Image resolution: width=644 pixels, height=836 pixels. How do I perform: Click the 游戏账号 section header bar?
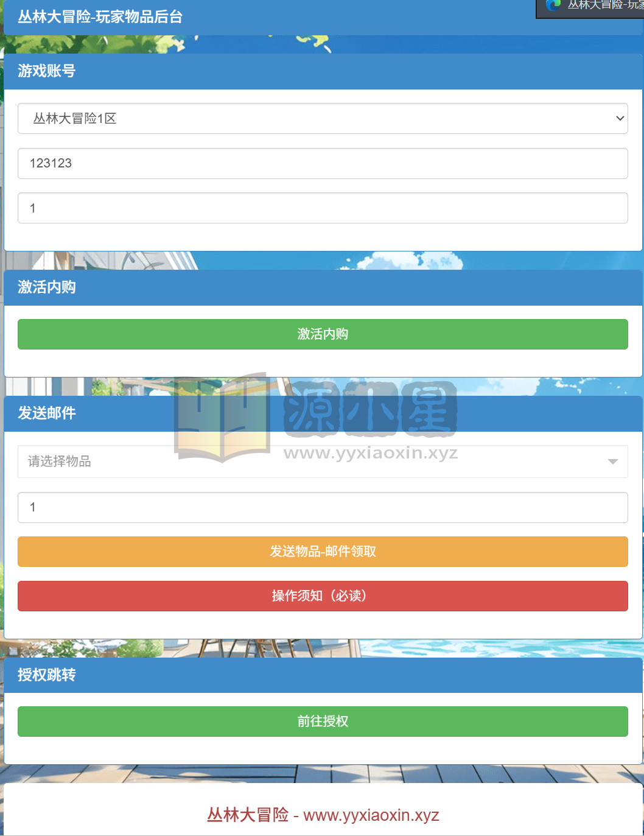click(x=322, y=71)
